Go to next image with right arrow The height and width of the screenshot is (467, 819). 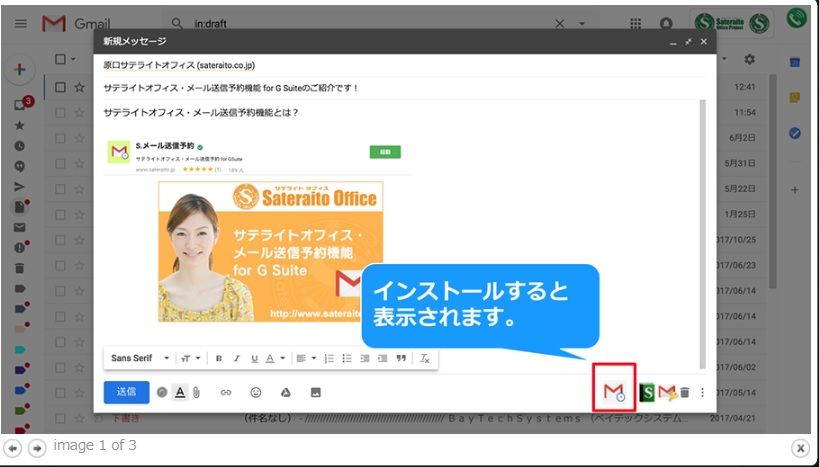click(x=37, y=448)
